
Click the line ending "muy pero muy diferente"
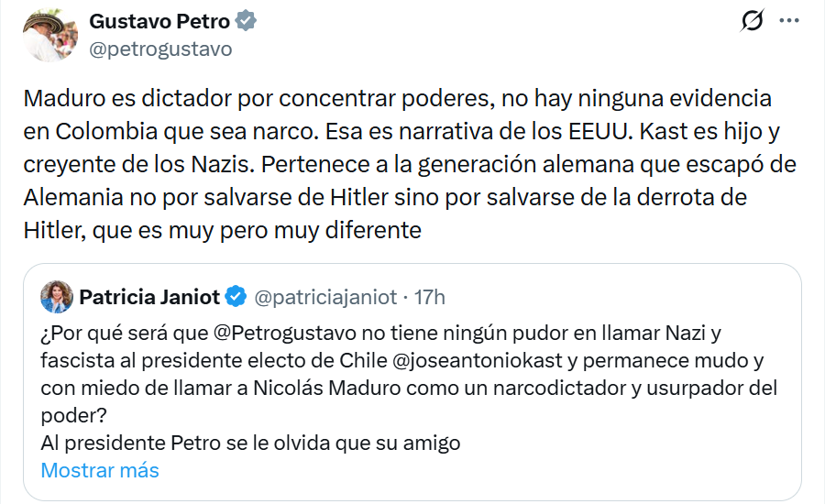(x=223, y=230)
